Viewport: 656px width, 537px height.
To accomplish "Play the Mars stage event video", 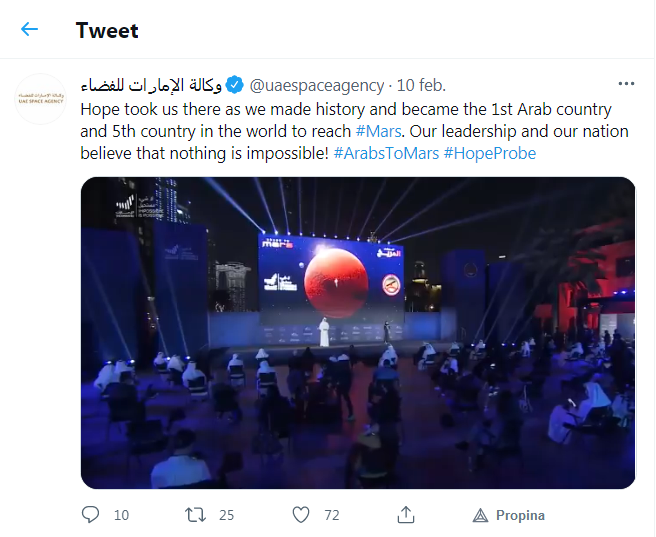I will click(x=358, y=333).
